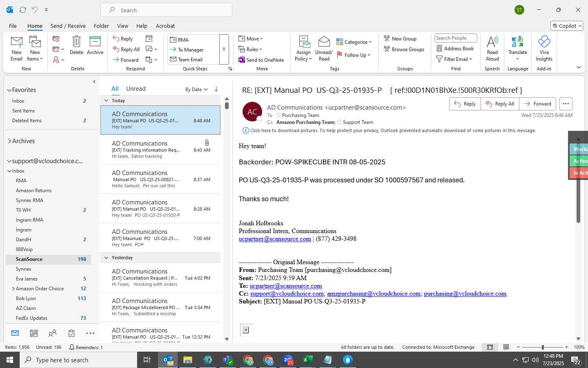
Task: Select the ScanSource folder
Action: 48,259
